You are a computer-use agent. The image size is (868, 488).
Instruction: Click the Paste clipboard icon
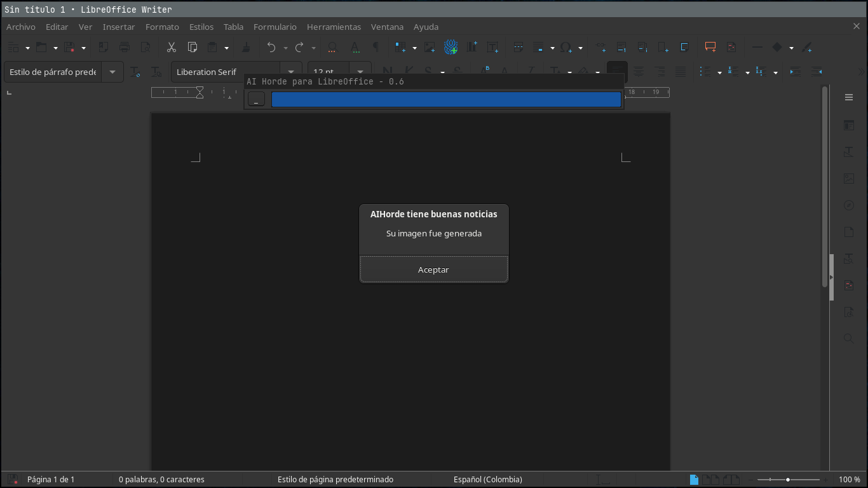213,47
